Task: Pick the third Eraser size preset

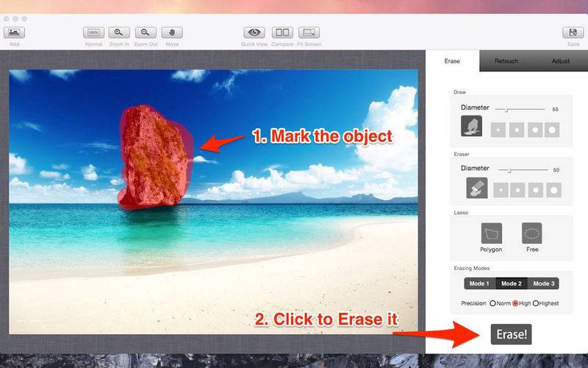Action: (536, 191)
